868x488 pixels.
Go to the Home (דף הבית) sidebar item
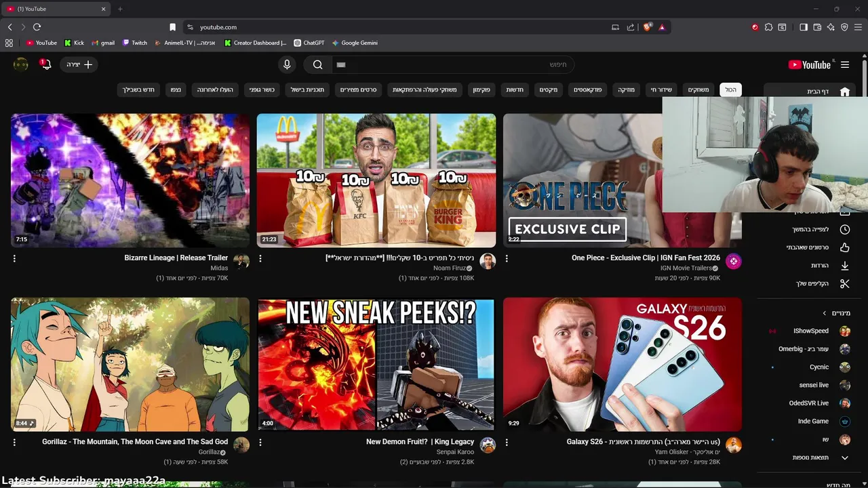[x=810, y=91]
